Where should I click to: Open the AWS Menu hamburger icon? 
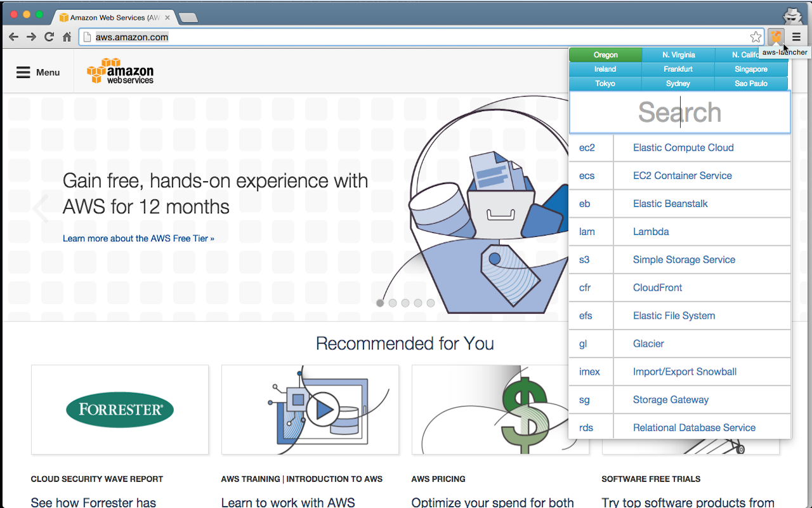[x=23, y=72]
